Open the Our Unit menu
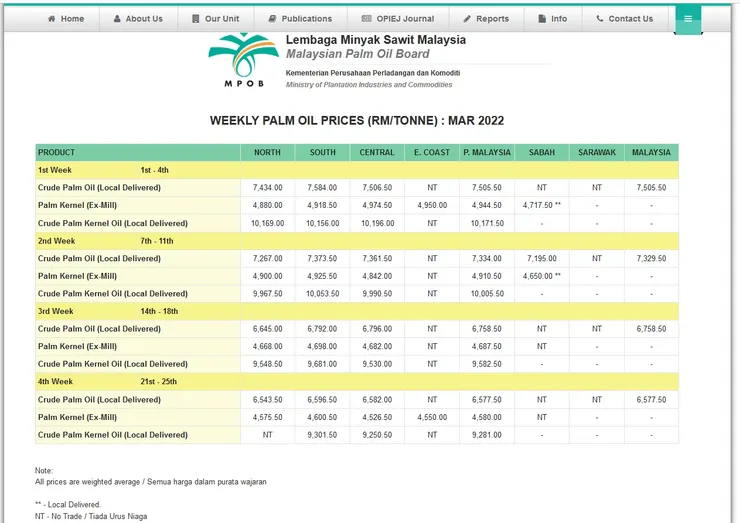 [216, 19]
